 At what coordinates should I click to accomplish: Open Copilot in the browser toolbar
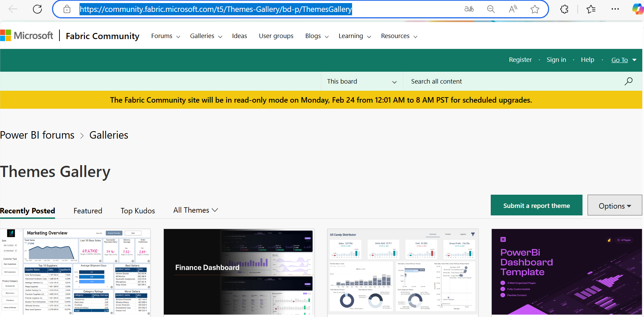[x=636, y=9]
